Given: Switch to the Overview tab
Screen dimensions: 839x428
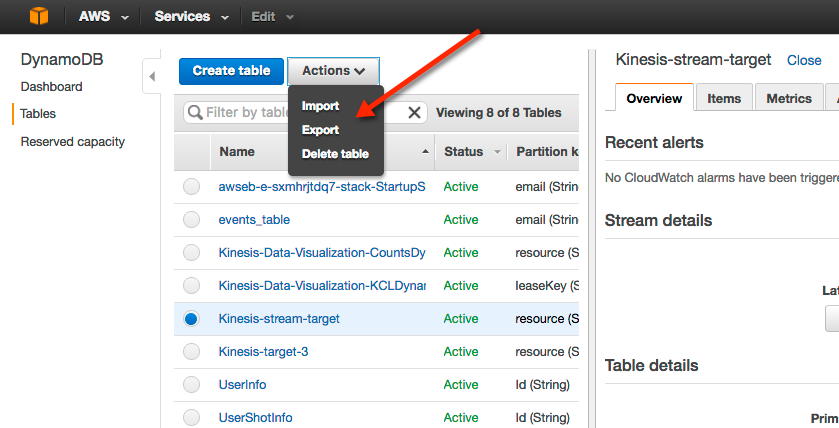Looking at the screenshot, I should 654,98.
